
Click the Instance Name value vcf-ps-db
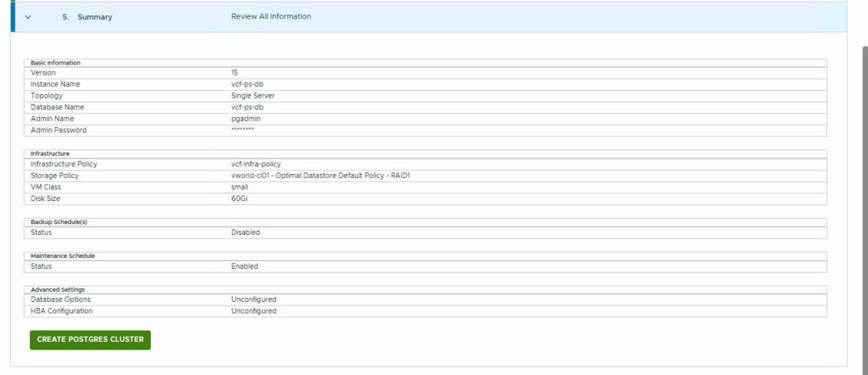coord(247,85)
